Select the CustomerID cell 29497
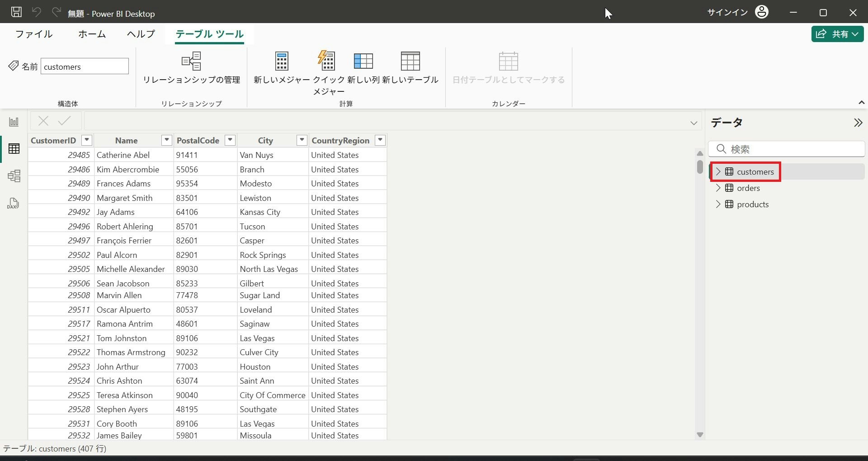The height and width of the screenshot is (461, 868). (x=61, y=240)
